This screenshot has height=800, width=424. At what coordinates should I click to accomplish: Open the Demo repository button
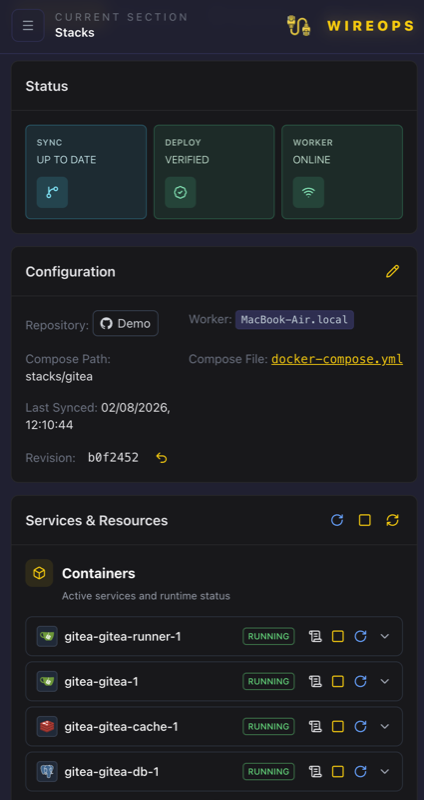(126, 323)
